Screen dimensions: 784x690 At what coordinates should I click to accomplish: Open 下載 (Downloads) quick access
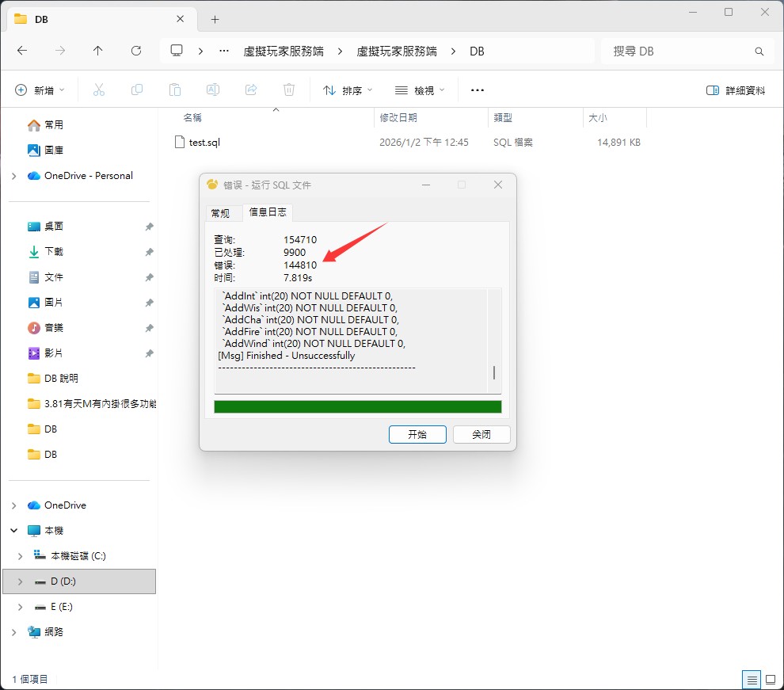pos(54,251)
